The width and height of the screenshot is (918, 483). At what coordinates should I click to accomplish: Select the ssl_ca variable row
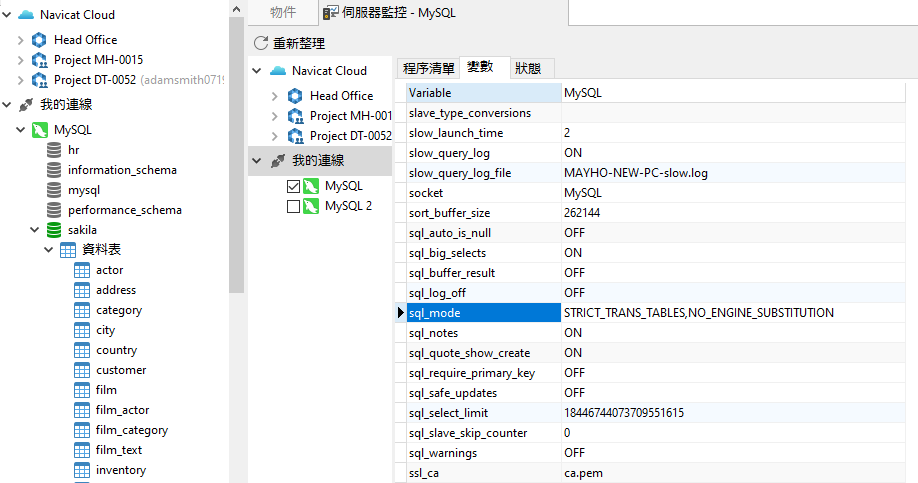pyautogui.click(x=656, y=473)
